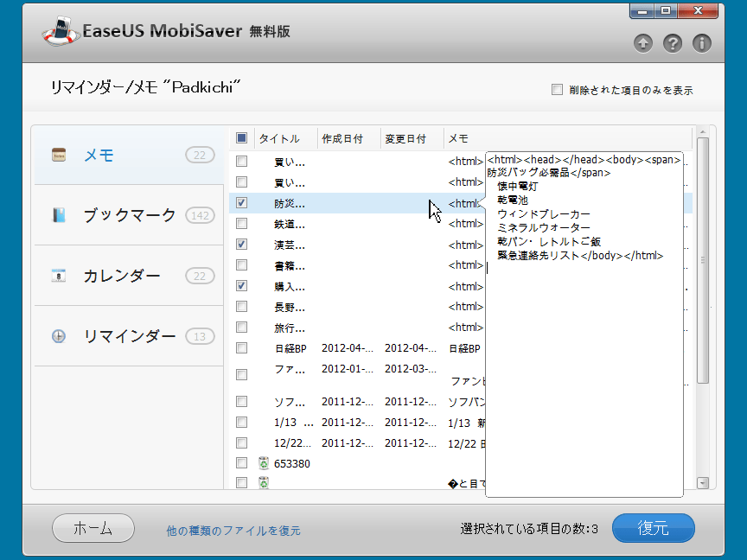Viewport: 747px width, 560px height.
Task: Check the 653380 row checkbox
Action: coord(241,463)
